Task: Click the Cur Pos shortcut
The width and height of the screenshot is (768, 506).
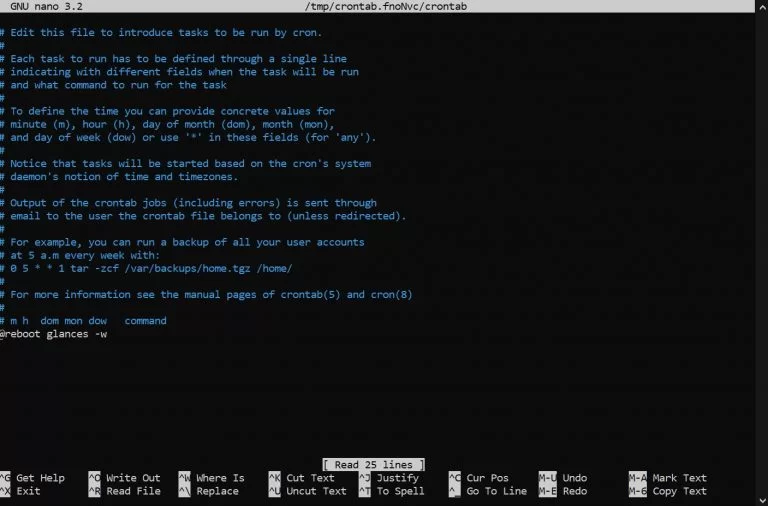Action: click(x=487, y=478)
